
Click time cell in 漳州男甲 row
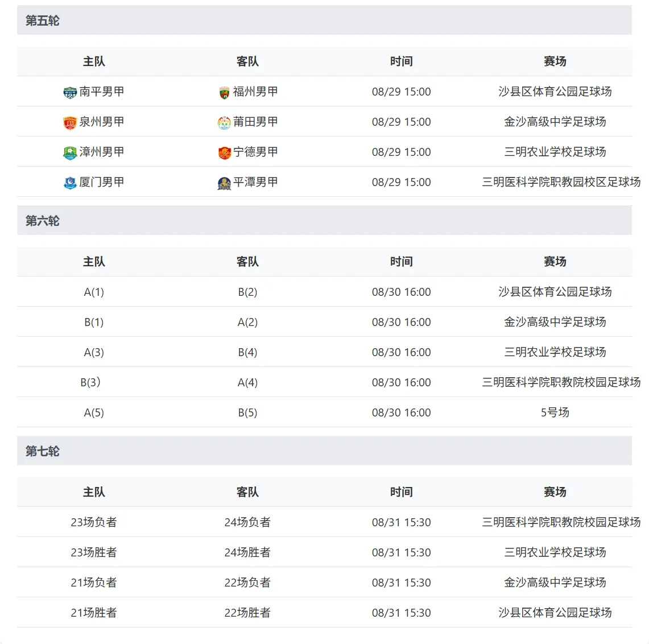click(x=401, y=152)
